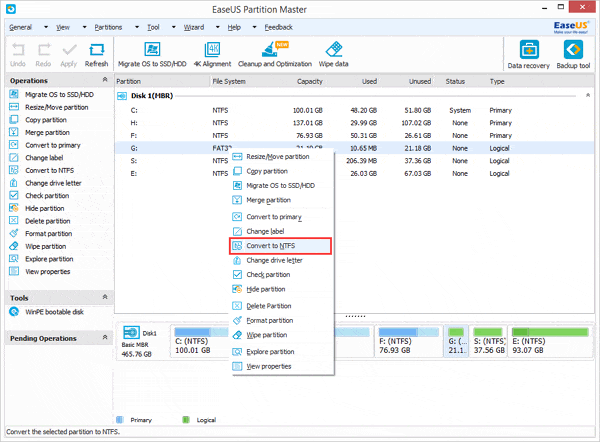Choose Format partition in context menu
Viewport: 600px width, 442px height.
pos(282,320)
